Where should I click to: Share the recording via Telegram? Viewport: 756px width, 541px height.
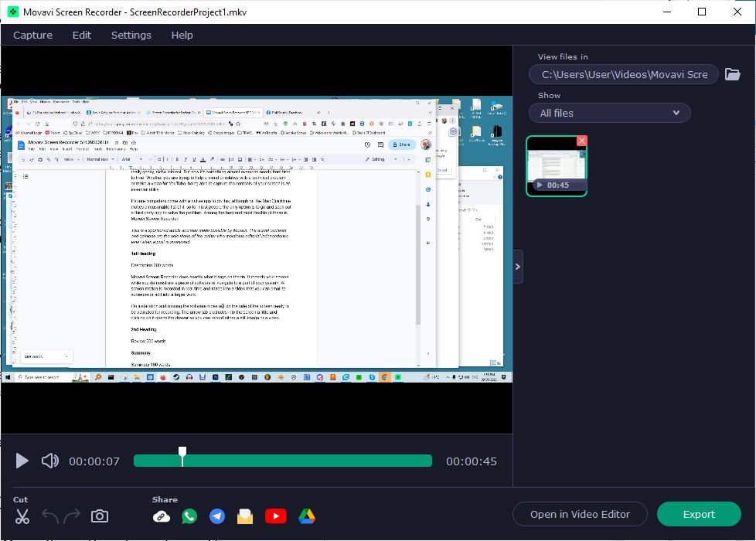[x=217, y=515]
